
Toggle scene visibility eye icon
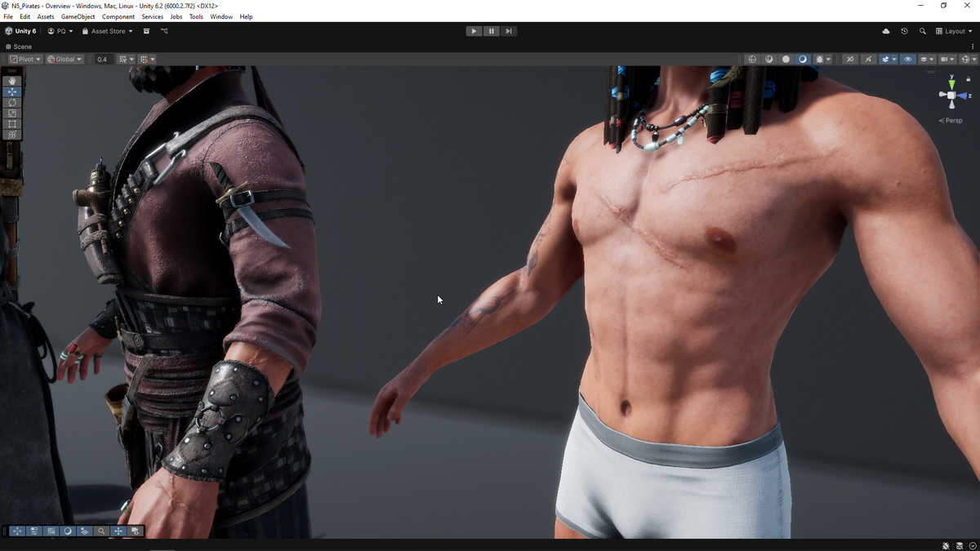[x=907, y=60]
